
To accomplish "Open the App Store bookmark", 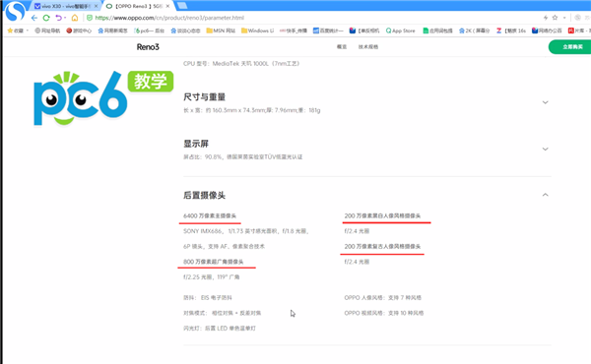I will click(x=400, y=30).
